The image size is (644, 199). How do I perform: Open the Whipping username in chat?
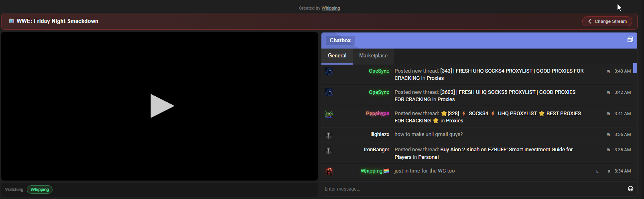(x=371, y=171)
